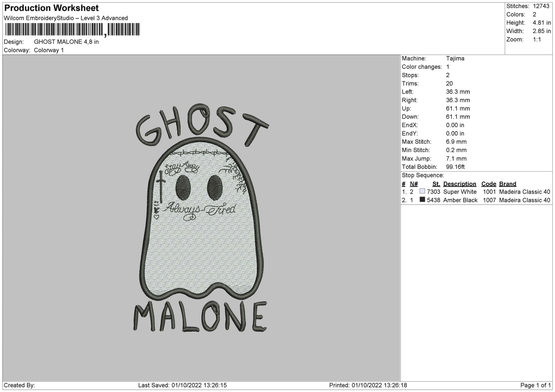Click the Max Jump value 7.1 mm

(456, 159)
